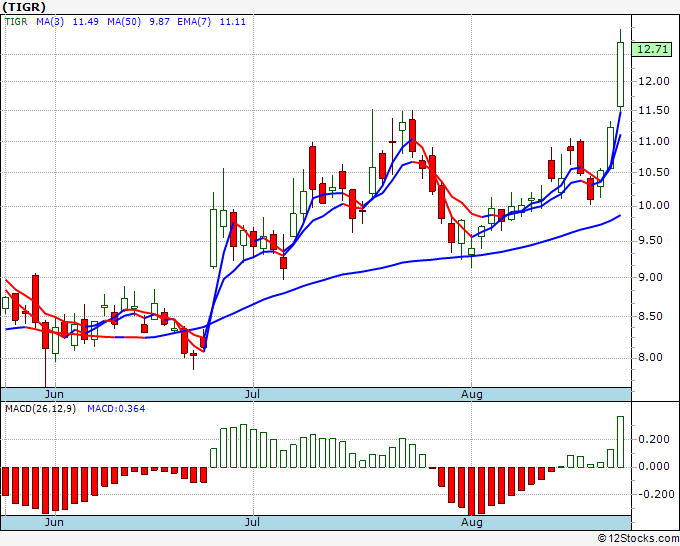
Task: Click the 9.50 price axis label
Action: [651, 241]
